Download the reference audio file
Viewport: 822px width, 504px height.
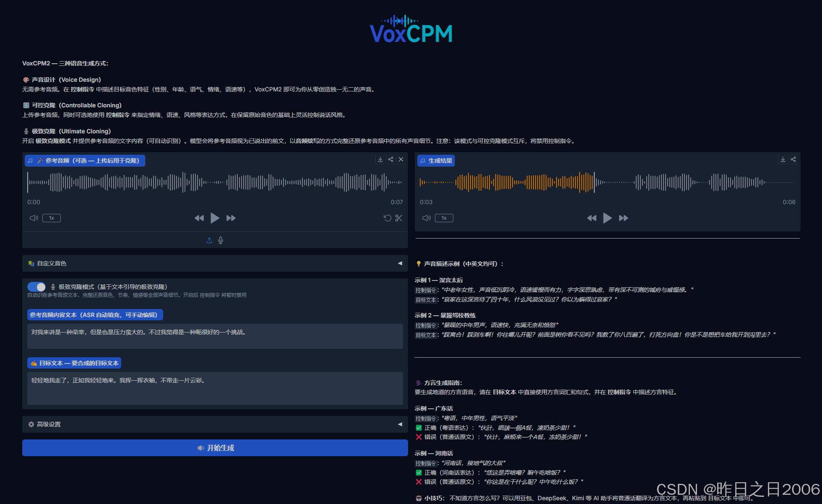point(380,159)
